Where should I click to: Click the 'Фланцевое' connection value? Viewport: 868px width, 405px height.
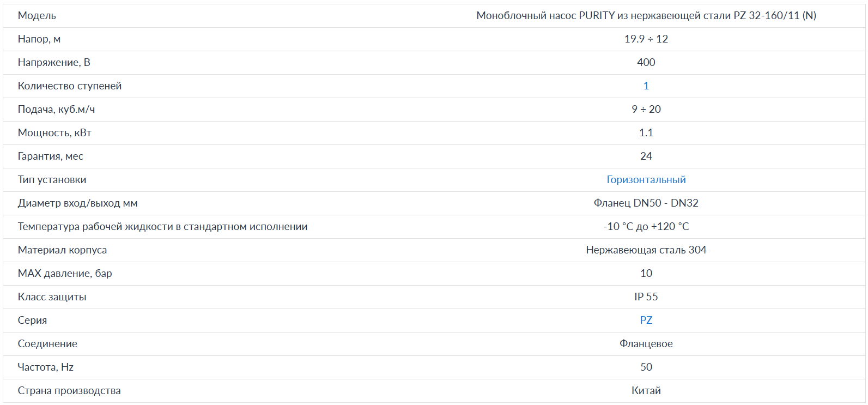tap(646, 344)
